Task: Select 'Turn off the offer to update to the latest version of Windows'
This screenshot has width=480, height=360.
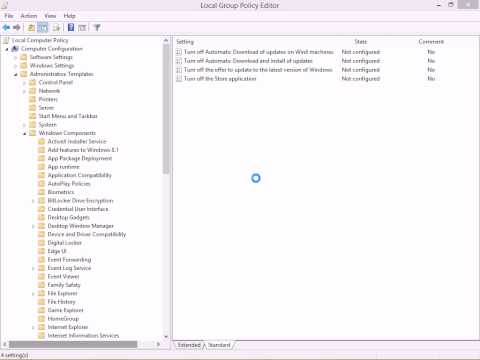Action: 258,70
